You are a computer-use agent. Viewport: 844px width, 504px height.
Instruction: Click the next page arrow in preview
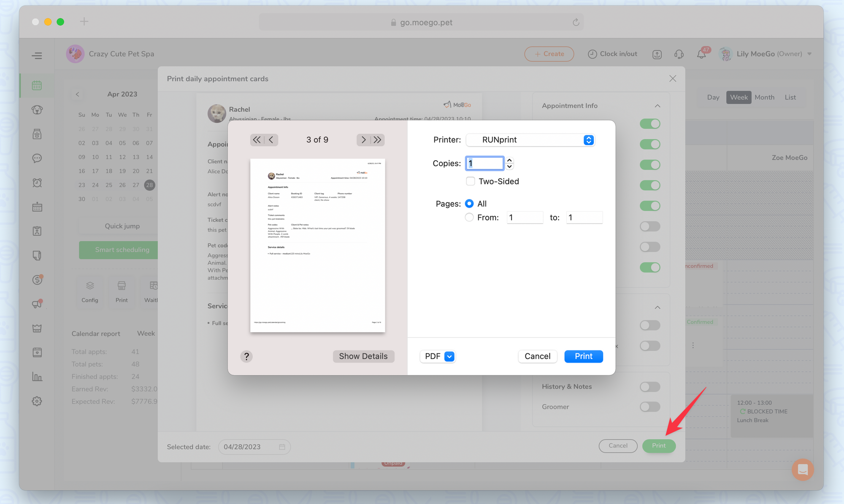[x=363, y=140]
